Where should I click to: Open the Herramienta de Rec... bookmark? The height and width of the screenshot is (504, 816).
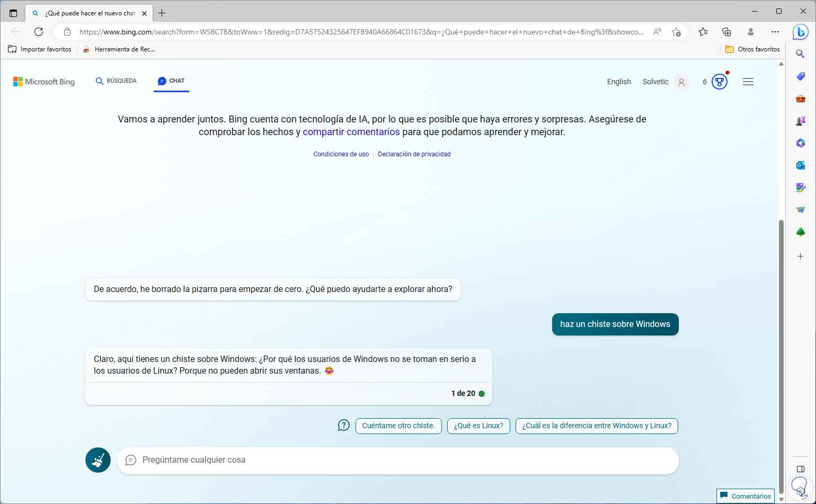coord(119,49)
